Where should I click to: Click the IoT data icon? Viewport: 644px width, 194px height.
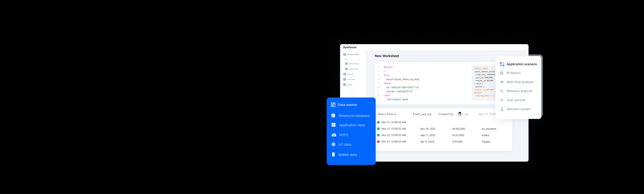coord(333,144)
